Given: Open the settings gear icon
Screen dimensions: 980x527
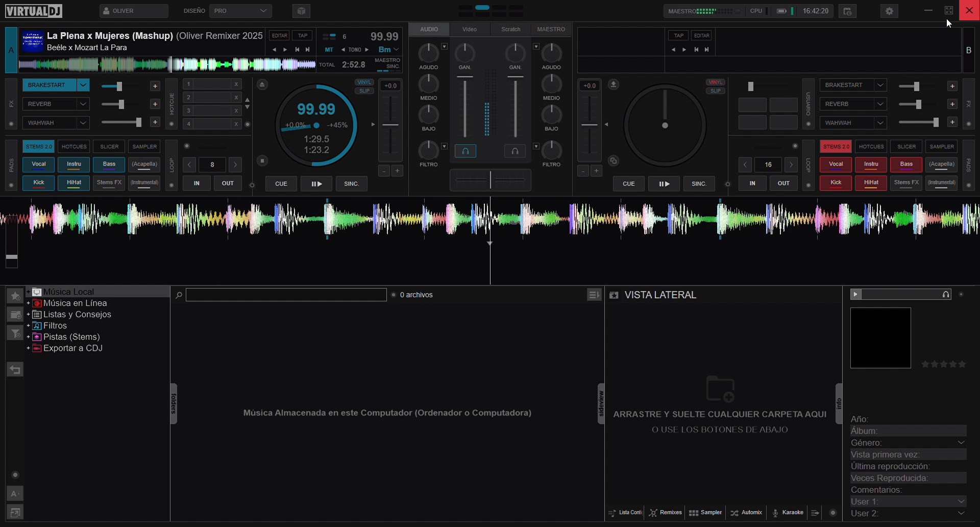Looking at the screenshot, I should click(x=889, y=11).
